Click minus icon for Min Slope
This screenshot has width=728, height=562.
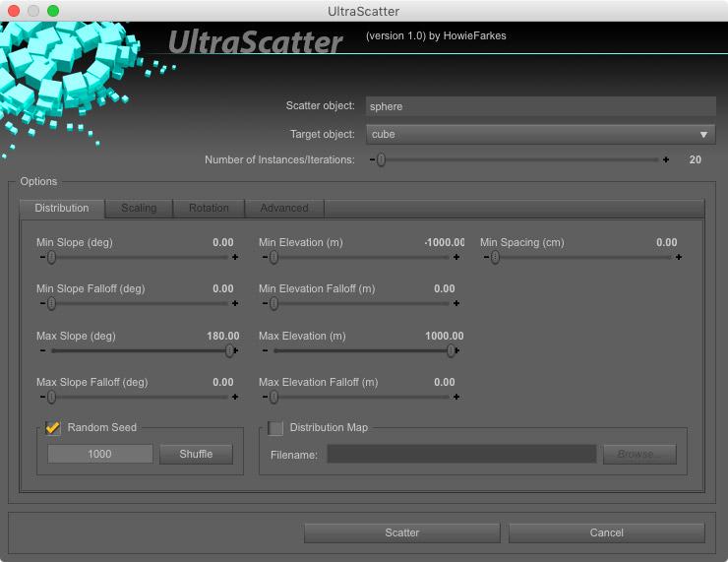[42, 257]
